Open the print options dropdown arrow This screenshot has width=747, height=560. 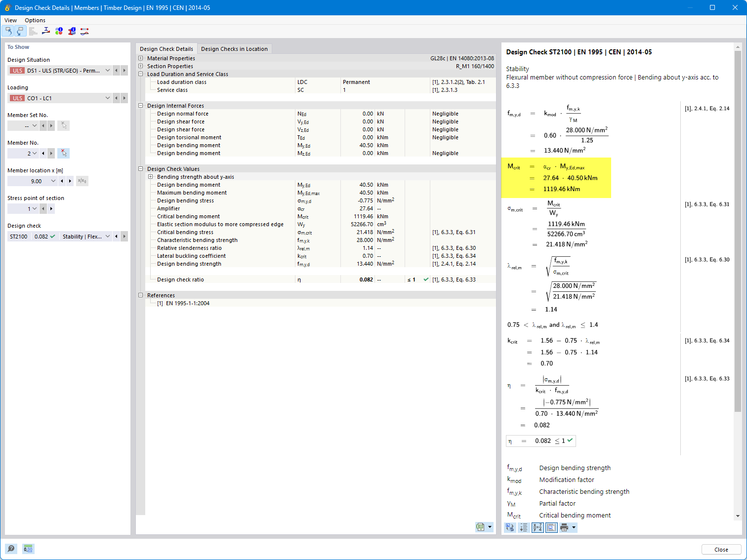(x=574, y=527)
